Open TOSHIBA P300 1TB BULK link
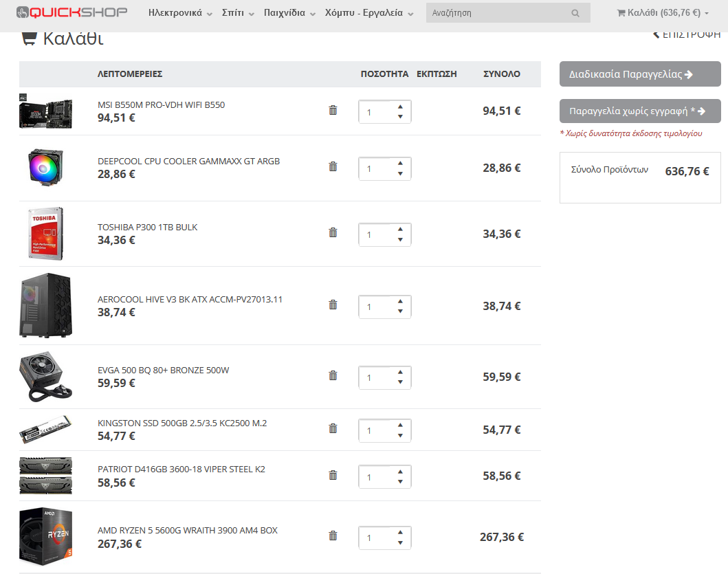 tap(147, 227)
